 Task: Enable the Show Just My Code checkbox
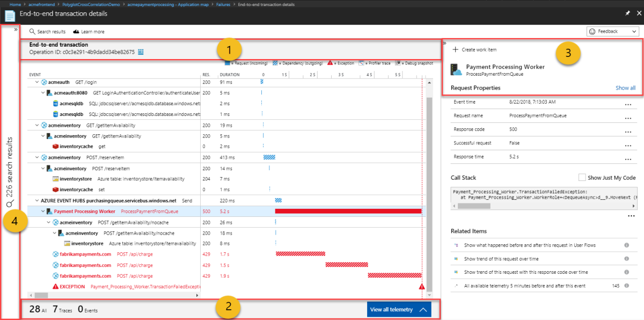(582, 177)
